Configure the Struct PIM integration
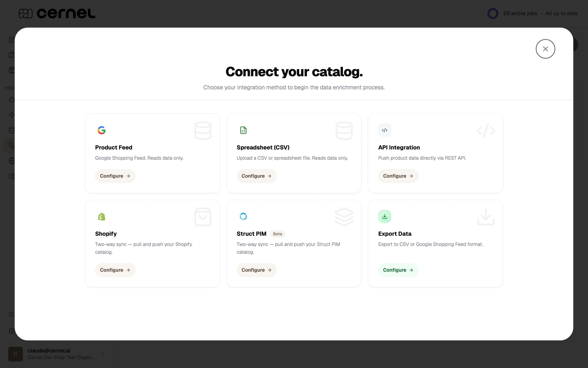 (257, 270)
